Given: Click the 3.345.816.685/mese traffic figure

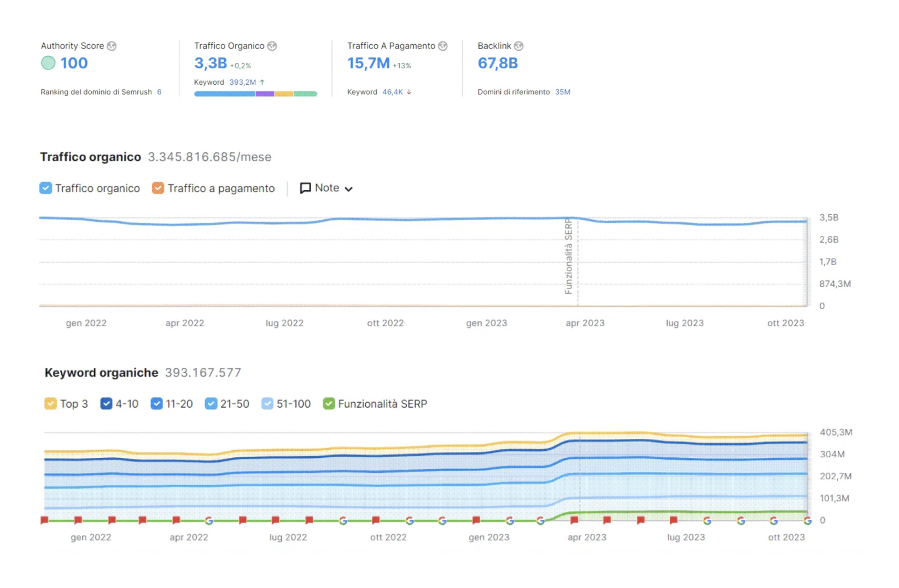Looking at the screenshot, I should (209, 157).
